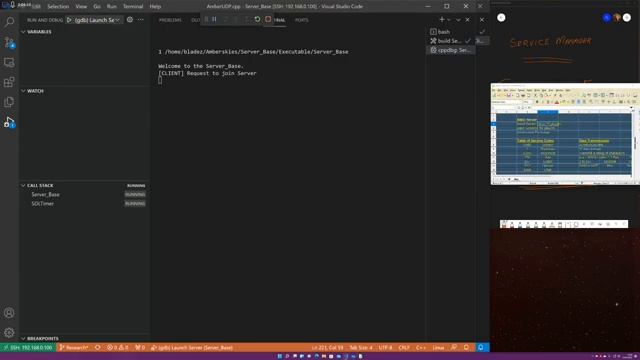Open the Explorer files icon
The height and width of the screenshot is (360, 640).
[9, 102]
